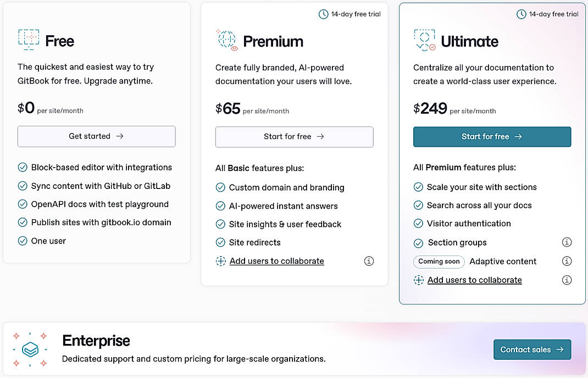Click the 14-day free trial badge on Premium
Screen dimensions: 588x378
(x=350, y=14)
